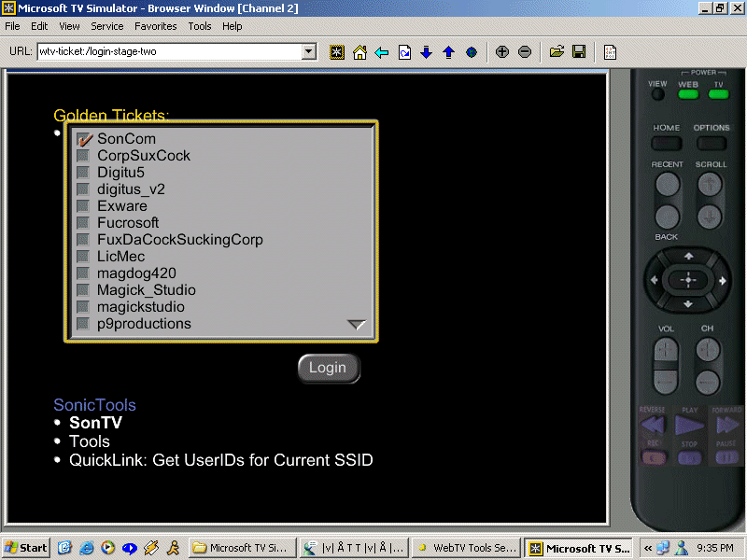Uncheck the SonCom ticket checkbox
This screenshot has height=560, width=747.
point(83,139)
